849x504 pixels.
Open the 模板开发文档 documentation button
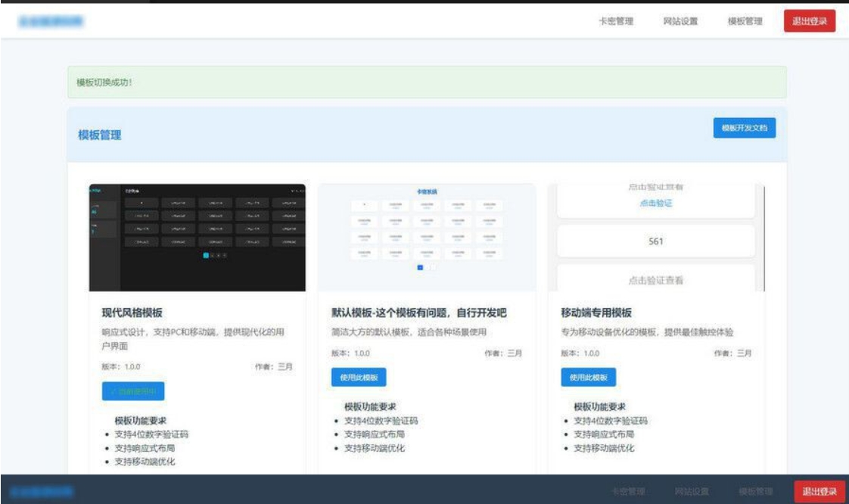click(744, 129)
